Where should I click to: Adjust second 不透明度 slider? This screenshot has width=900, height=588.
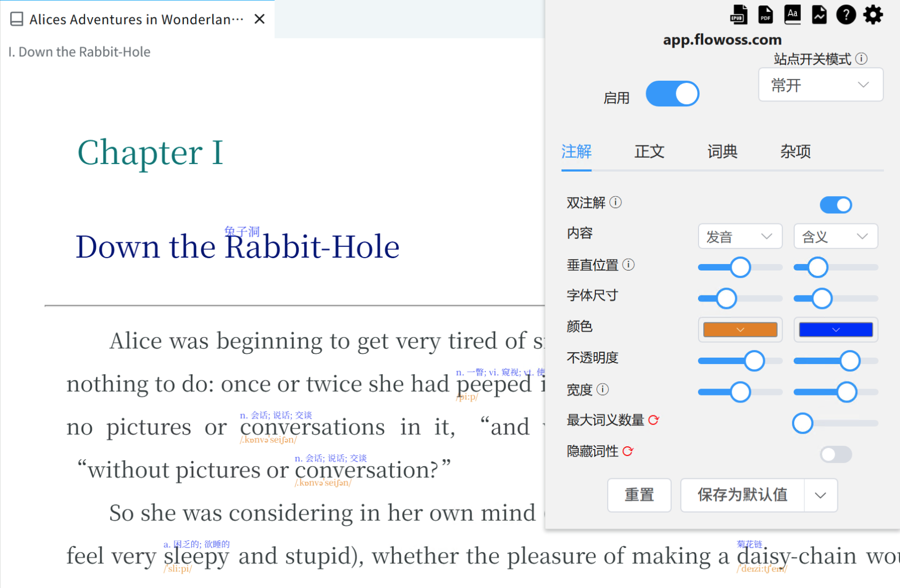[836, 361]
